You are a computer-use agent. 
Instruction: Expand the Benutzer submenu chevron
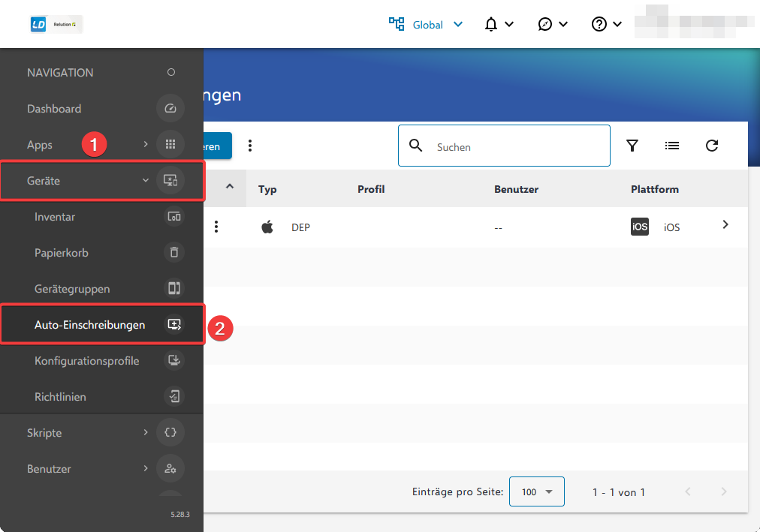coord(146,468)
